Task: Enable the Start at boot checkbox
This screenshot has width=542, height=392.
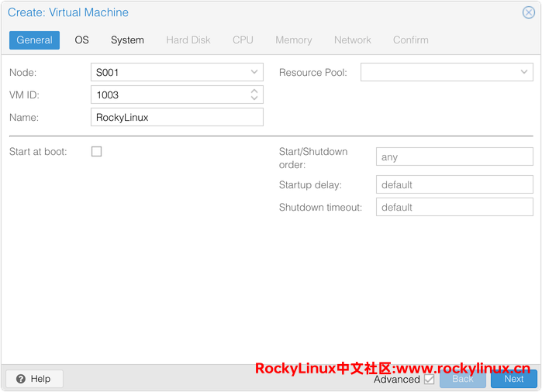Action: point(97,152)
